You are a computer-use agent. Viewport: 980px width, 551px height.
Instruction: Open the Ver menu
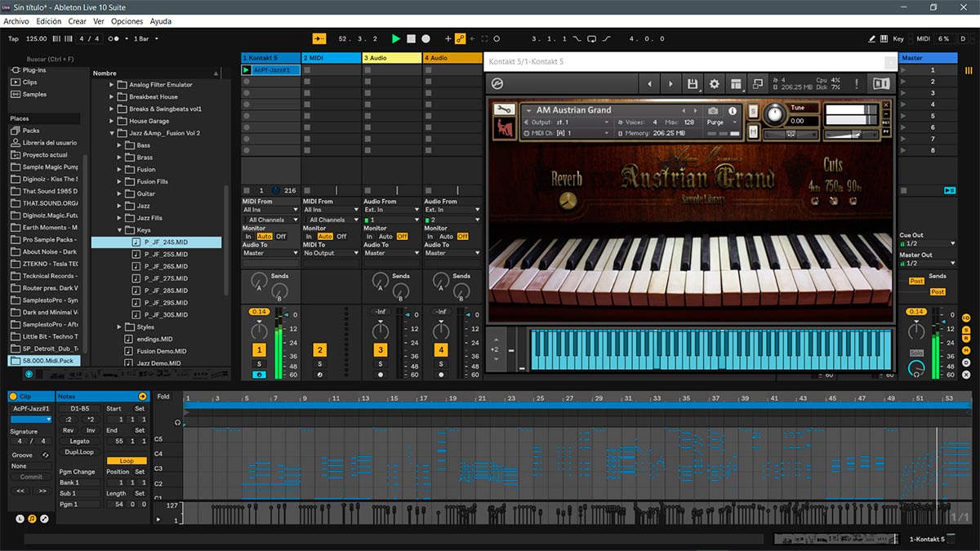pos(99,21)
